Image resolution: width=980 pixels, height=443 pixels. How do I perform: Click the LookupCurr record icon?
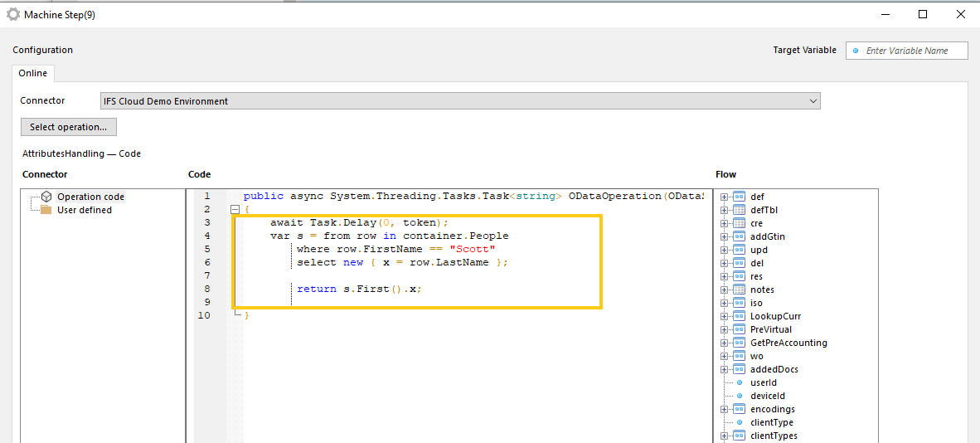[740, 316]
